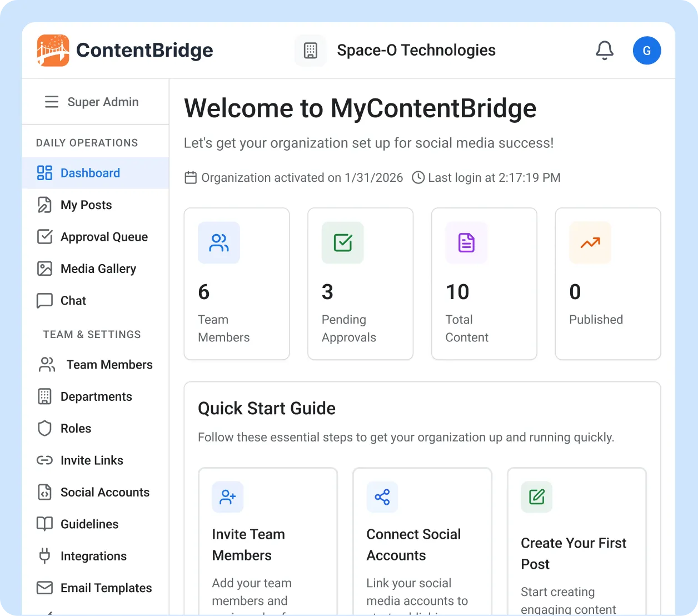The image size is (698, 616).
Task: Open Social Accounts settings
Action: coord(104,492)
